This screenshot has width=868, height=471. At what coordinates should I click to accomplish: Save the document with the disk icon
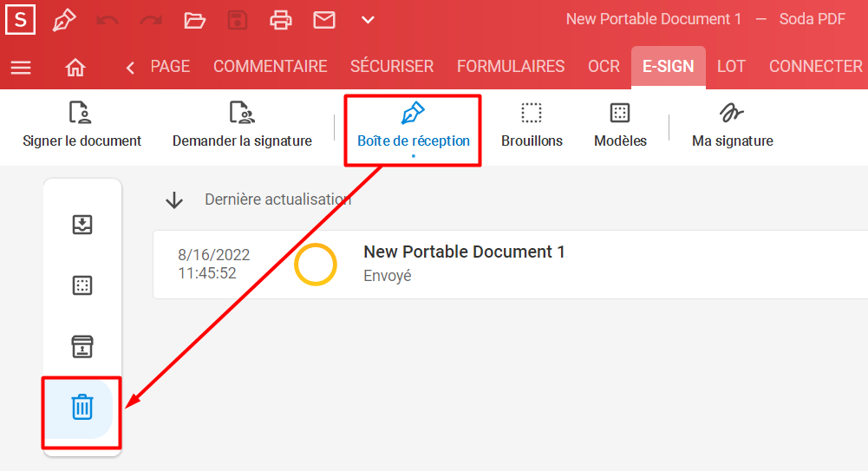(238, 20)
